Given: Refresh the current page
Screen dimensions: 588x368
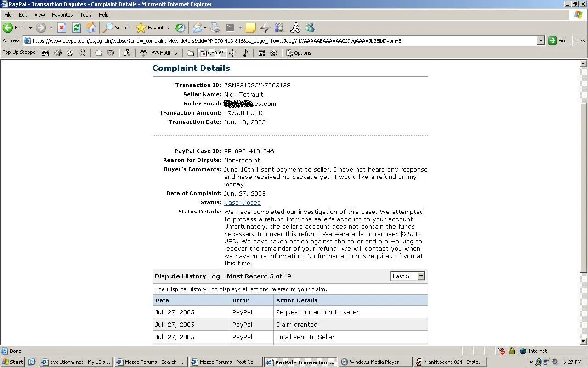Looking at the screenshot, I should (76, 28).
